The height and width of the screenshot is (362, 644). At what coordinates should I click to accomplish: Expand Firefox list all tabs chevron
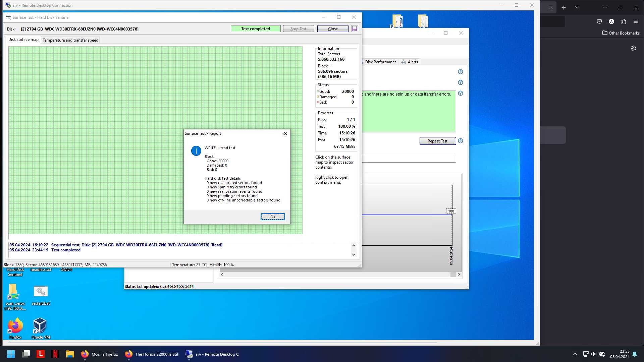(x=577, y=7)
